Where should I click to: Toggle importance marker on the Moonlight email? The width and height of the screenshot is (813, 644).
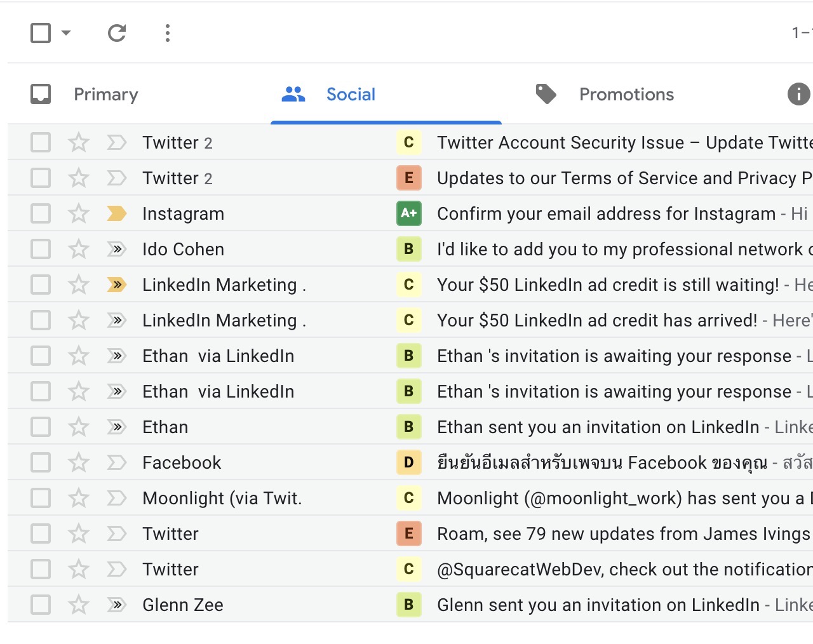coord(117,498)
